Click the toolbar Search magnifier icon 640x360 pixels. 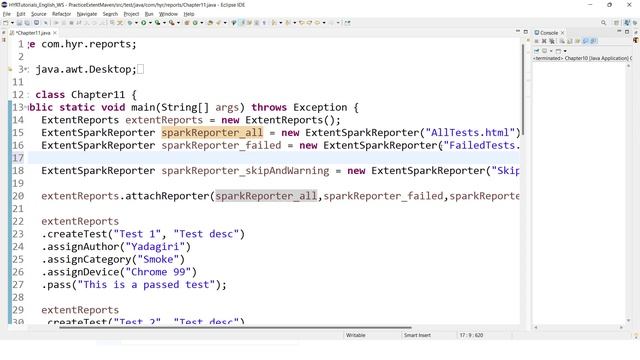603,23
